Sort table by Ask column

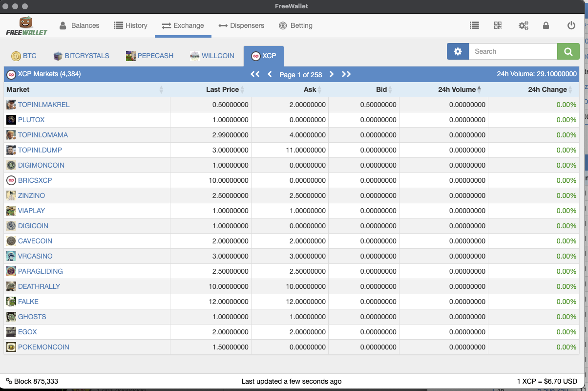tap(290, 89)
